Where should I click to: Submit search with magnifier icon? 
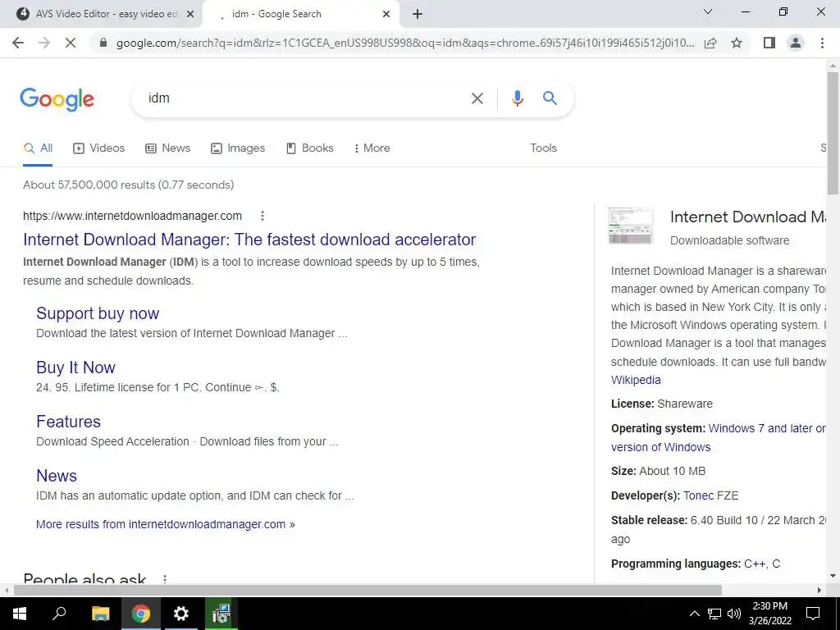550,98
